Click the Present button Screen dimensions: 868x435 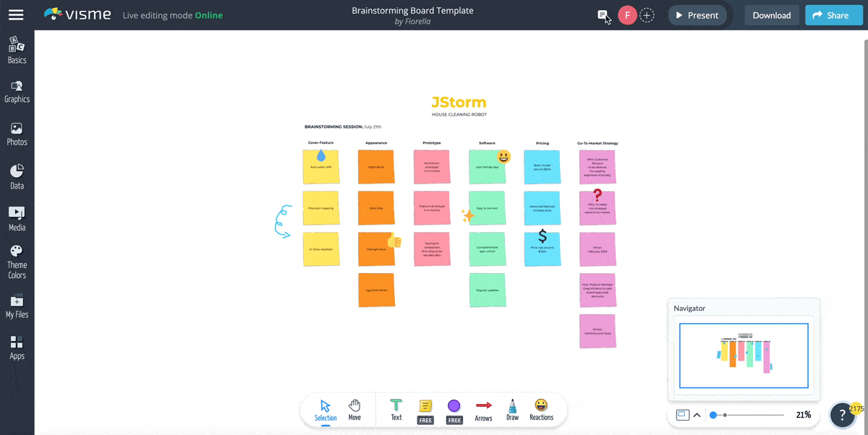point(697,15)
